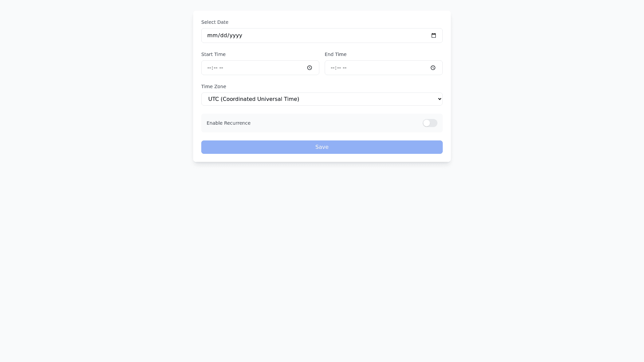The height and width of the screenshot is (362, 644).
Task: Focus the hour segment of End Time
Action: point(332,68)
